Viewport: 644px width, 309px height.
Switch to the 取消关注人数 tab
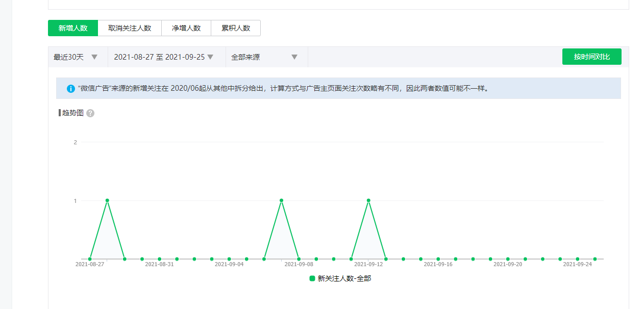pos(130,28)
